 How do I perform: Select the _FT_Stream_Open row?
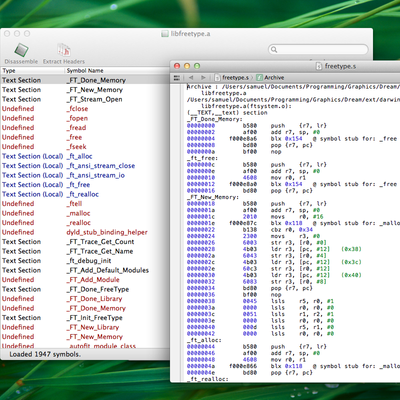tap(85, 99)
